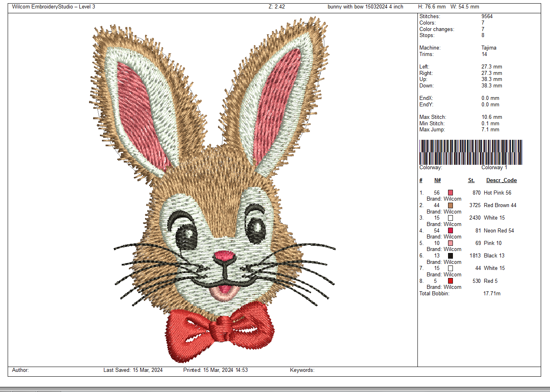Image resolution: width=550 pixels, height=392 pixels.
Task: Click the thread color sequence barcode strip
Action: tap(471, 152)
